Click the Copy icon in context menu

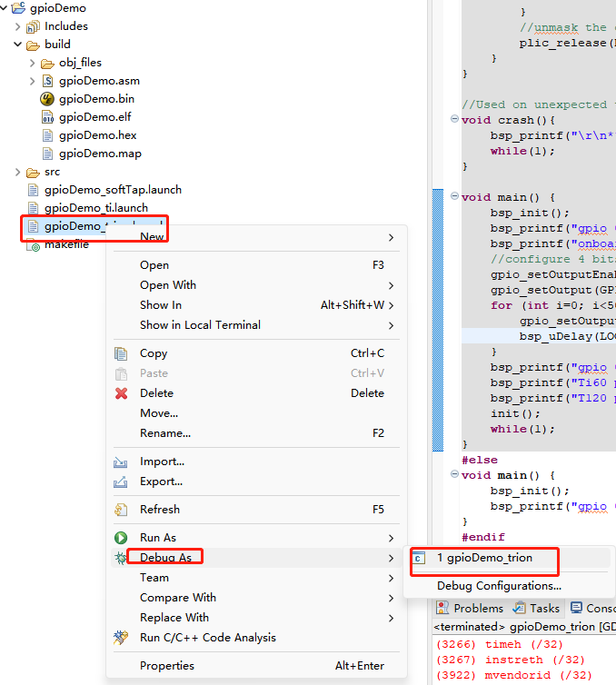[x=121, y=353]
